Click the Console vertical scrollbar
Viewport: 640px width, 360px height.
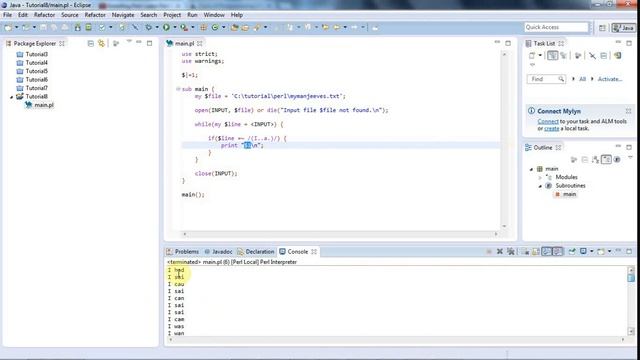point(631,301)
